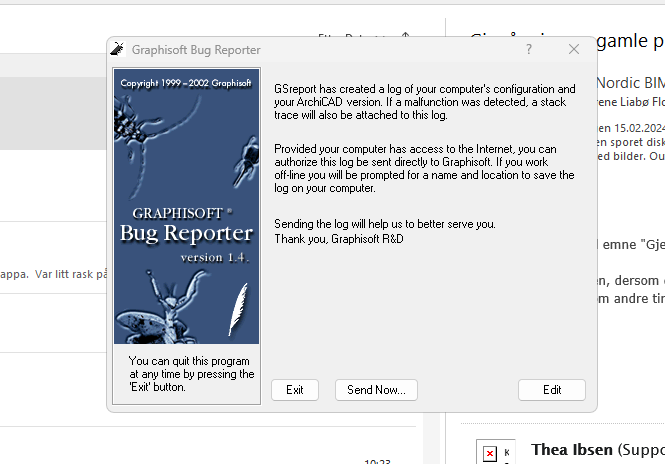Open the email received at 10:23
The width and height of the screenshot is (665, 464).
200,450
